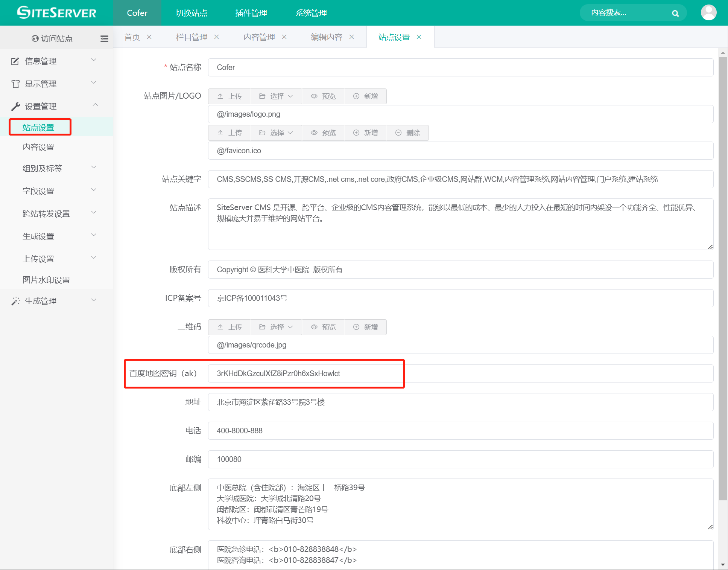The height and width of the screenshot is (570, 728).
Task: Open 选择 dropdown for 二维码
Action: (x=276, y=327)
